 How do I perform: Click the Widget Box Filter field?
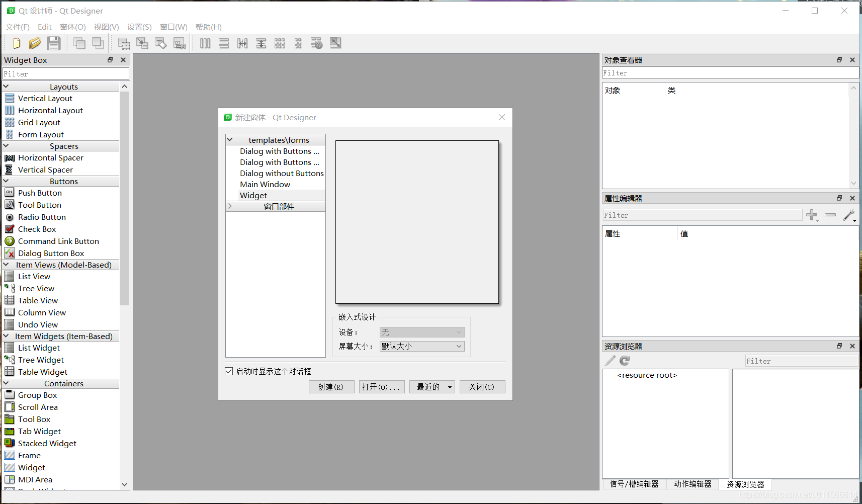[66, 73]
